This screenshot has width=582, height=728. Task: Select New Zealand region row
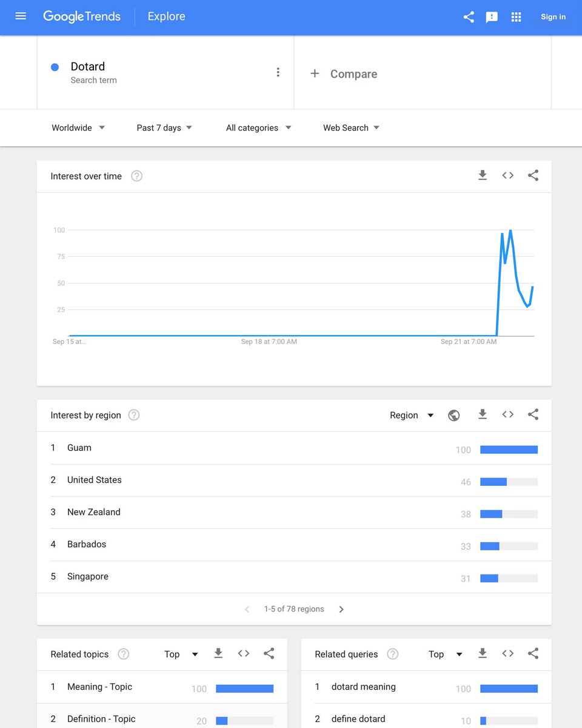294,512
